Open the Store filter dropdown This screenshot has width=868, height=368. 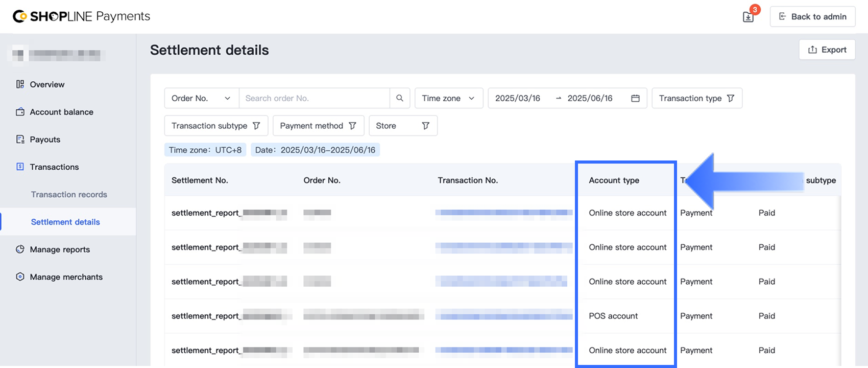click(402, 126)
